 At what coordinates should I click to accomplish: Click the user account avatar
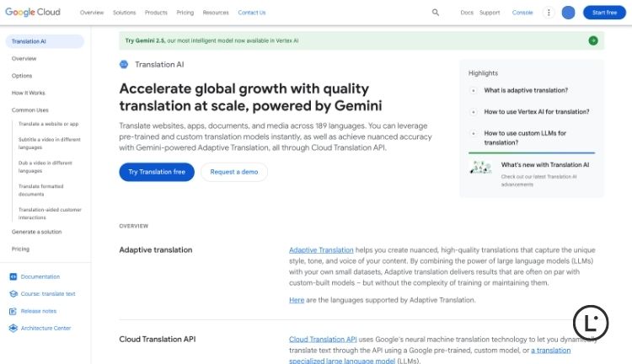pyautogui.click(x=568, y=13)
